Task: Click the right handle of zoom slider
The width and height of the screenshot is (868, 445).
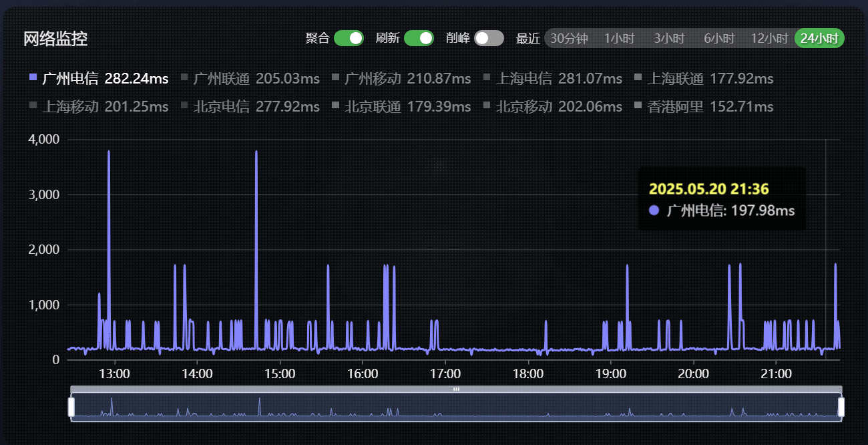Action: (841, 406)
